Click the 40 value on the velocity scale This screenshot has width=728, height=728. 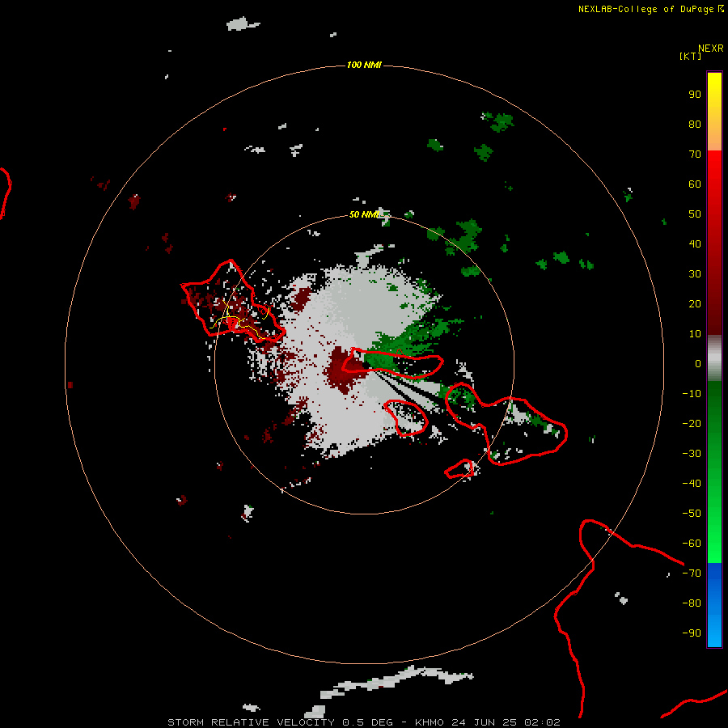(695, 244)
